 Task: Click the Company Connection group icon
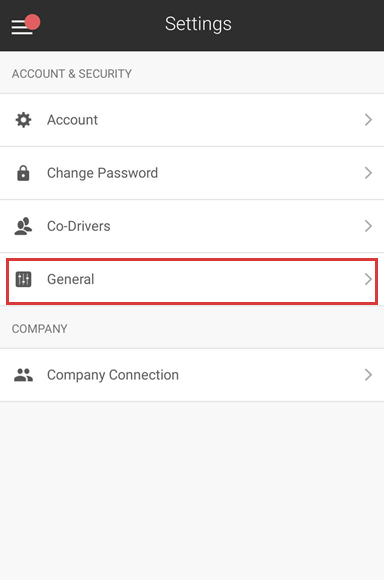click(23, 375)
